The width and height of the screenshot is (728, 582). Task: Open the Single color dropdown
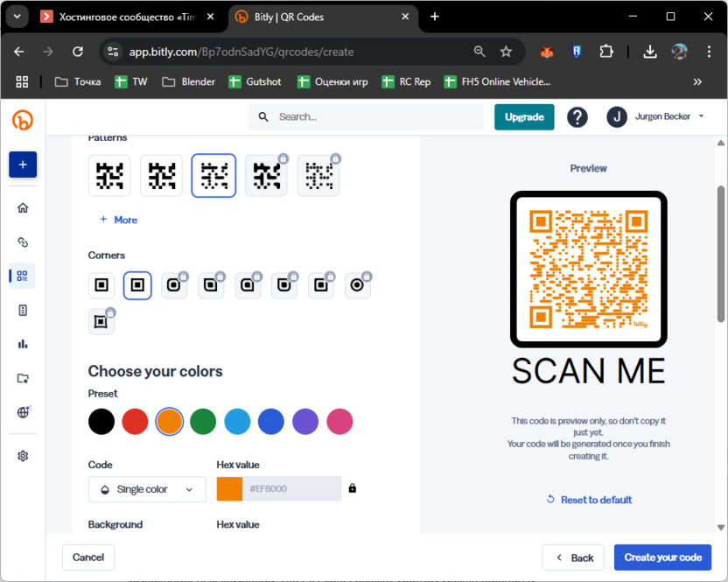coord(146,489)
